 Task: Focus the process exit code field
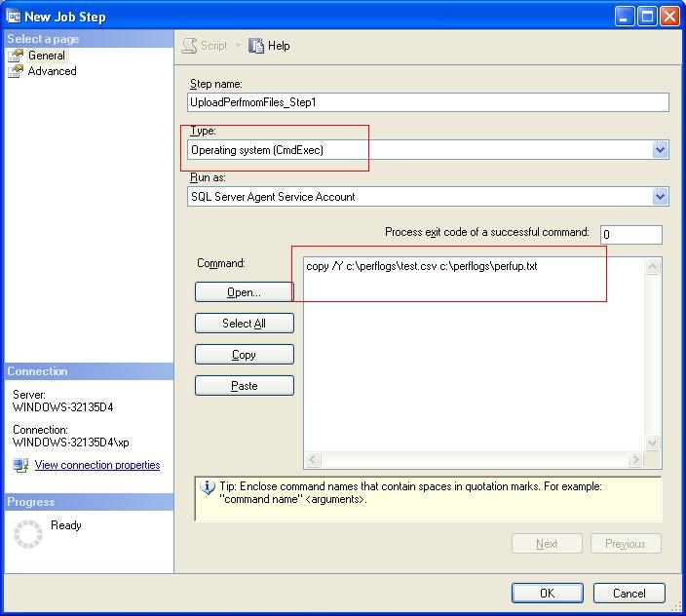[630, 234]
